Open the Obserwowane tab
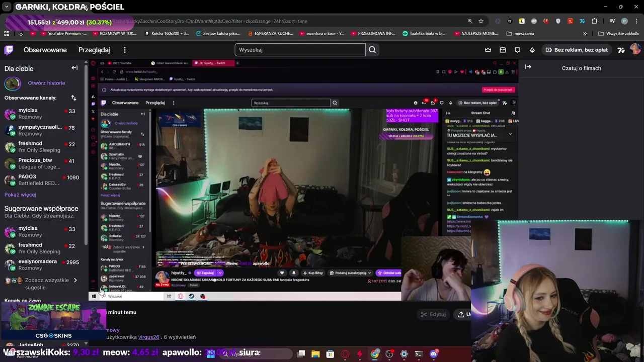This screenshot has width=644, height=362. click(45, 50)
